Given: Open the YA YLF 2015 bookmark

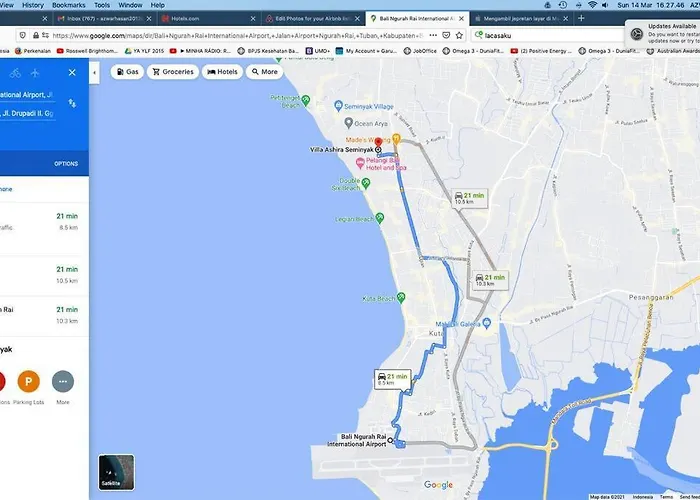Looking at the screenshot, I should click(x=144, y=51).
